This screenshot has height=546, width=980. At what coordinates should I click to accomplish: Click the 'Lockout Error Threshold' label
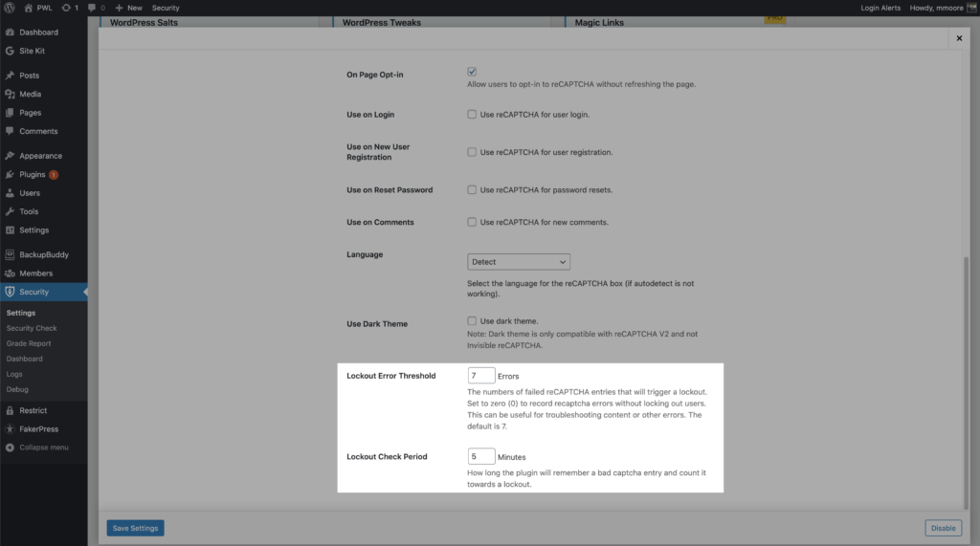(x=391, y=376)
